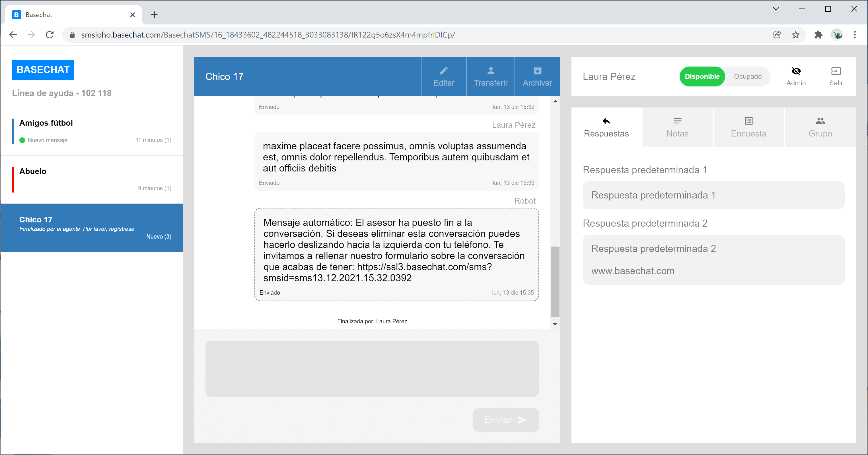Reload the page
Image resolution: width=868 pixels, height=455 pixels.
tap(50, 35)
